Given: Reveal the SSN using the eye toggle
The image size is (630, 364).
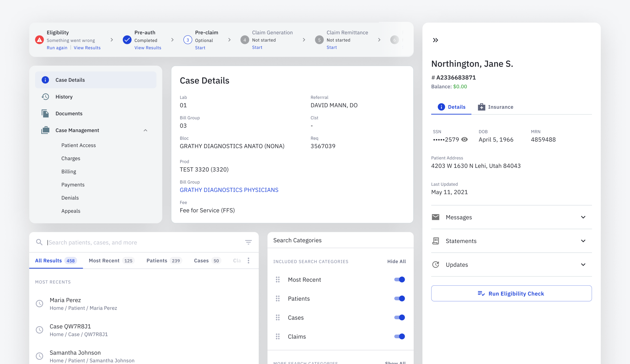Looking at the screenshot, I should [x=464, y=140].
